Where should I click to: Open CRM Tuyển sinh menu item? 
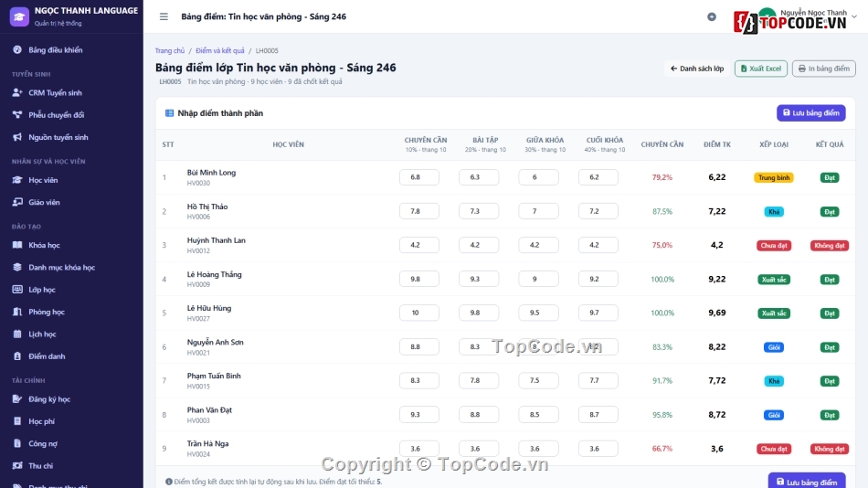click(x=71, y=92)
